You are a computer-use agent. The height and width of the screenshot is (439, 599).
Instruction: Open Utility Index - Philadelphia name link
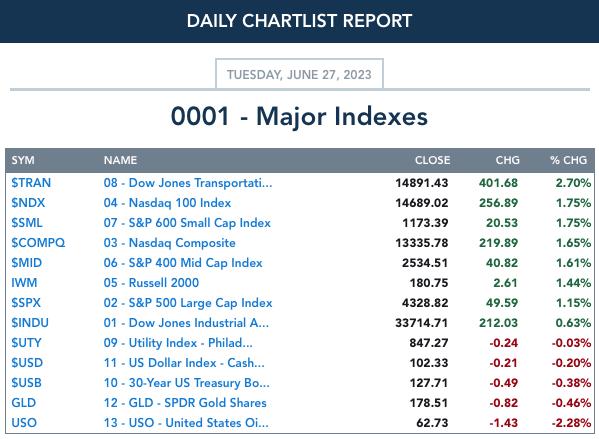178,343
